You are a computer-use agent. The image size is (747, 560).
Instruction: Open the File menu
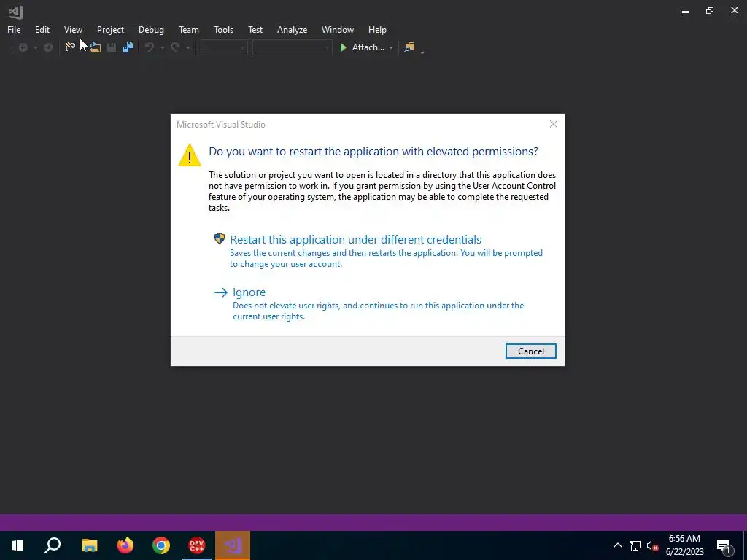click(x=14, y=29)
